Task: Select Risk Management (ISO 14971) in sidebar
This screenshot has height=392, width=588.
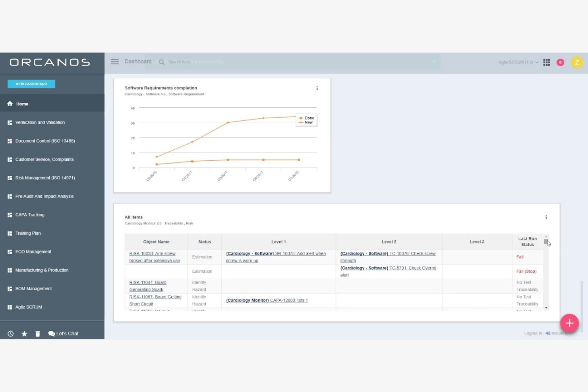Action: [45, 178]
